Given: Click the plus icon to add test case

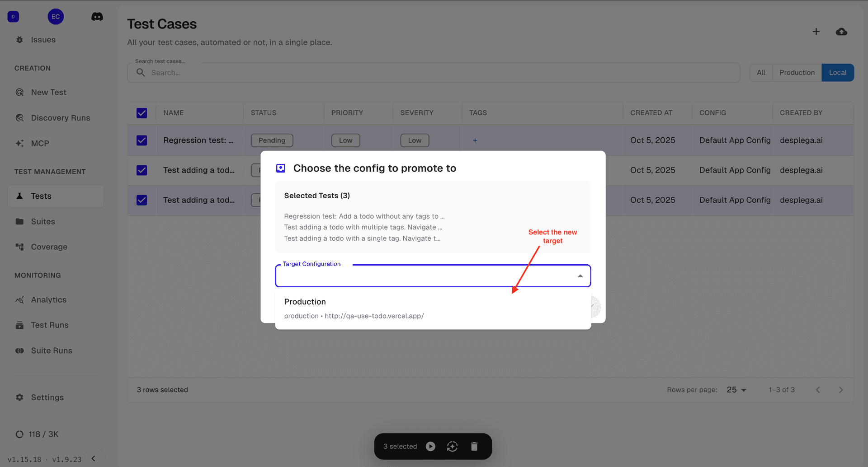Looking at the screenshot, I should 816,32.
